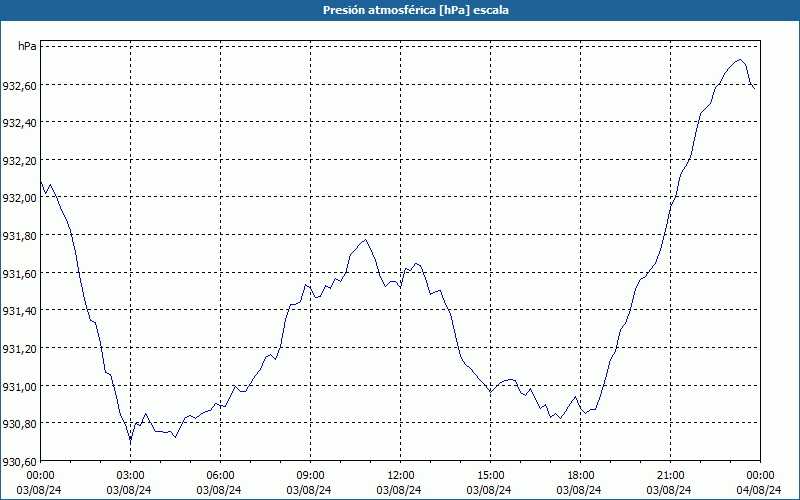This screenshot has height=500, width=800.
Task: Select the 930,80 pressure label
Action: [19, 423]
